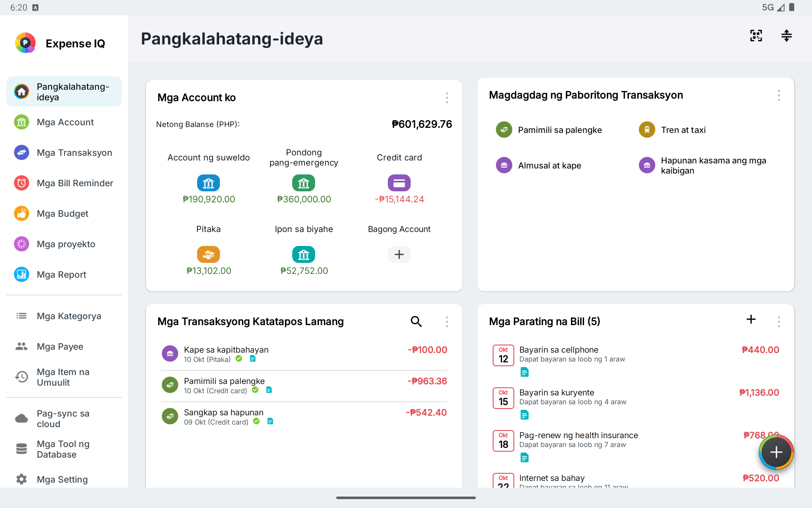This screenshot has height=508, width=812.
Task: Open Account ng suweldo bank icon
Action: (x=208, y=183)
